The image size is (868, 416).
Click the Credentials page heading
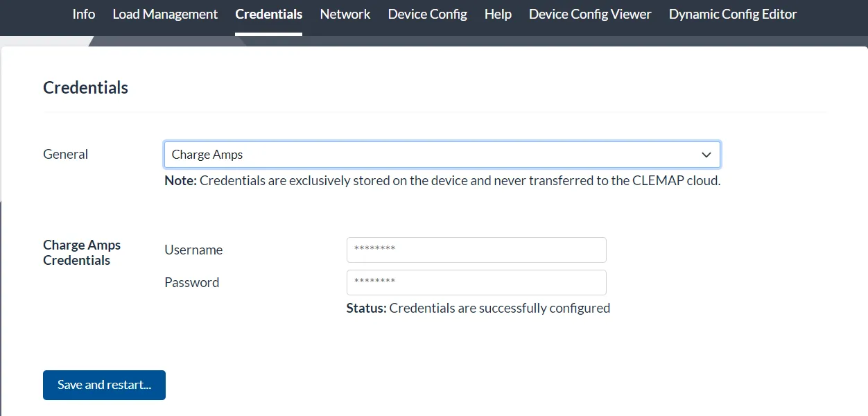pyautogui.click(x=86, y=88)
